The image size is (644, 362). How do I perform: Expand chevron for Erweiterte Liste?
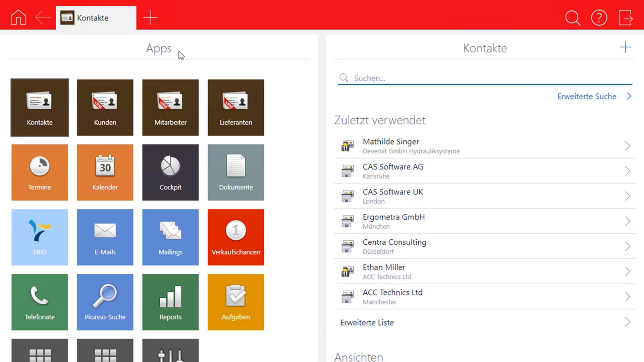point(628,322)
